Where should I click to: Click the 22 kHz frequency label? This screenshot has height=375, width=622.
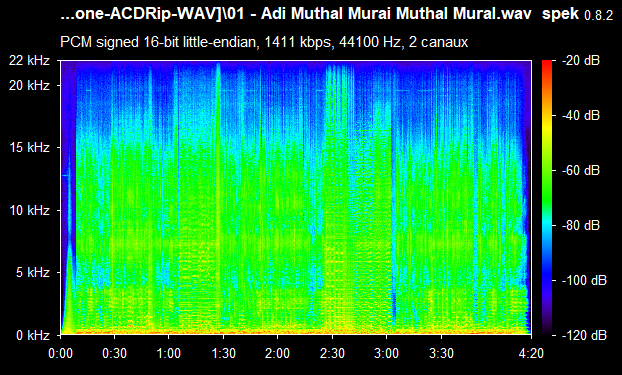[x=30, y=61]
